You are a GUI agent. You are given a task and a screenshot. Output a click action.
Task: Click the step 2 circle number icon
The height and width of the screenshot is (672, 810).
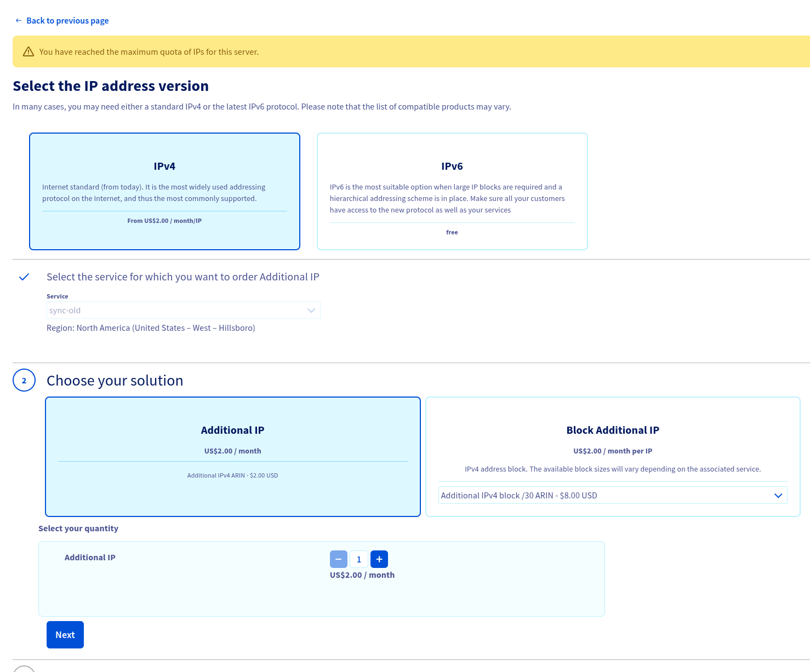click(x=24, y=381)
